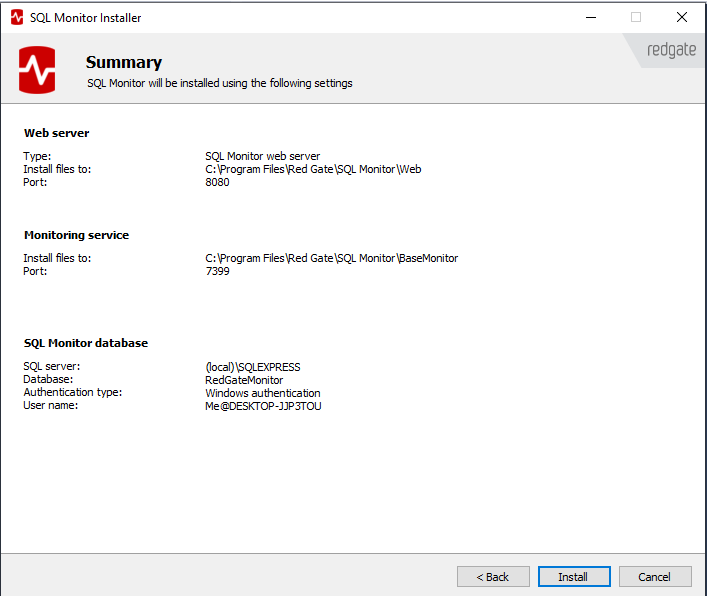Click the Summary page title
This screenshot has height=596, width=708.
[x=124, y=62]
